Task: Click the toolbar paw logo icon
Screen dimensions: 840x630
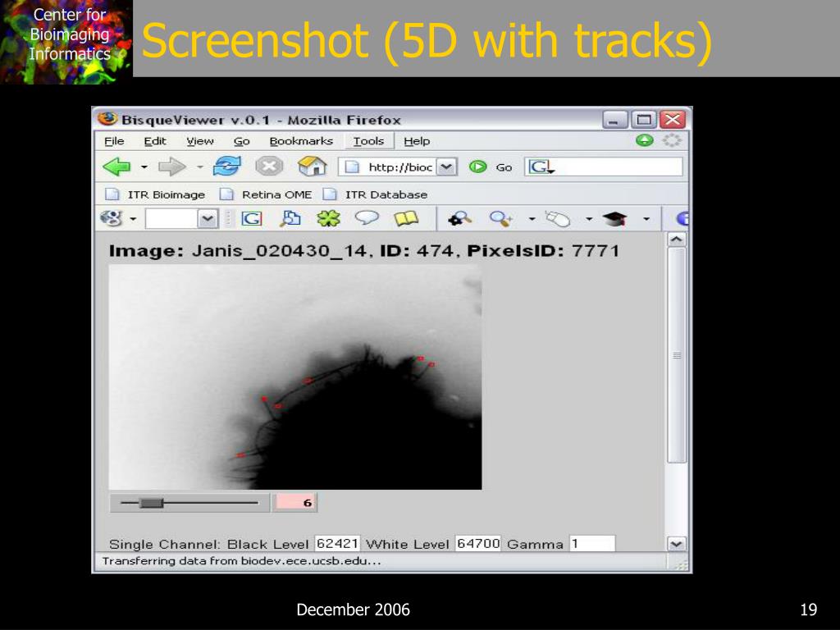Action: coord(112,218)
